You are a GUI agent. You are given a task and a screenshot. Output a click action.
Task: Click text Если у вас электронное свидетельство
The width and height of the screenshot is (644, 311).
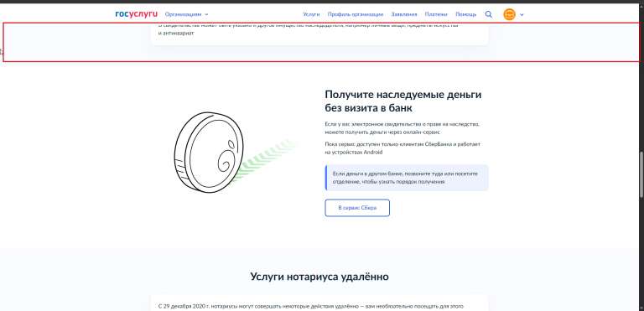(x=402, y=128)
